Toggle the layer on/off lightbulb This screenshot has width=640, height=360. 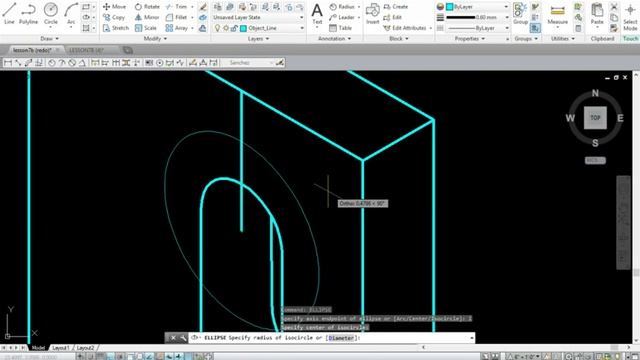217,28
